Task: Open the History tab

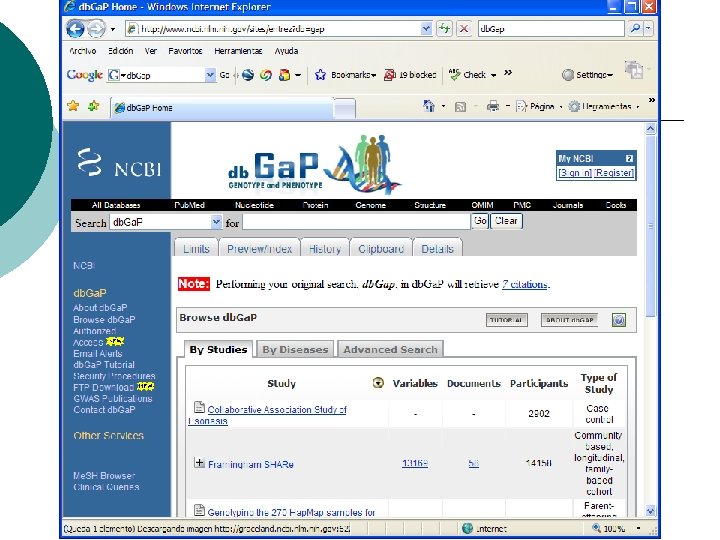Action: [x=325, y=248]
